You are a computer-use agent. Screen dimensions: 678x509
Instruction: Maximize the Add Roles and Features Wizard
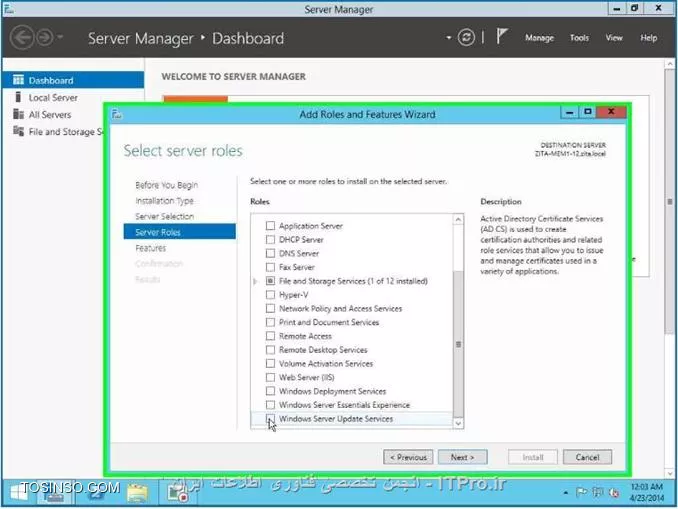pos(587,112)
